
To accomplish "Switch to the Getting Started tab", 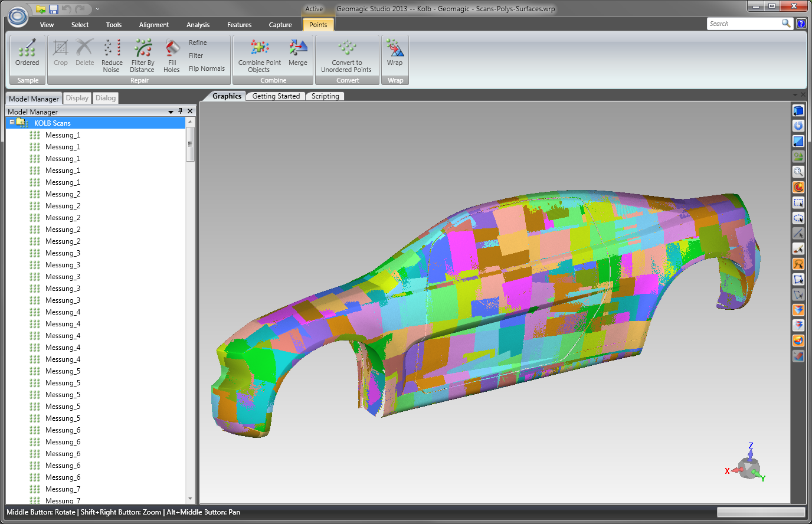I will [x=276, y=96].
